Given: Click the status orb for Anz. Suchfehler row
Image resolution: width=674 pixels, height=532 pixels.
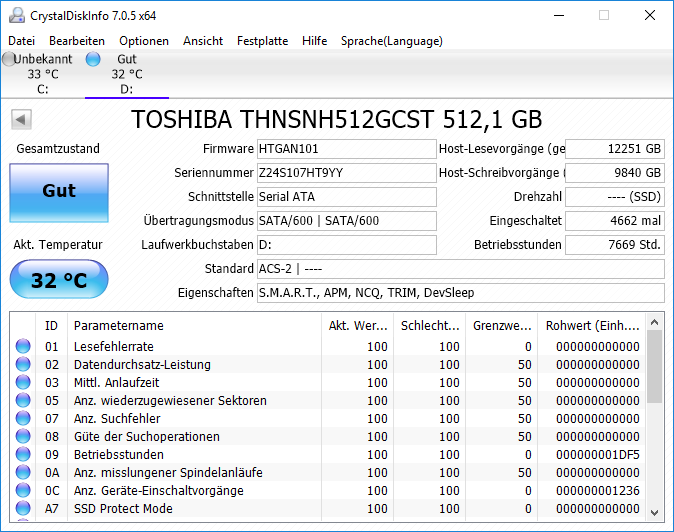Looking at the screenshot, I should tap(23, 418).
